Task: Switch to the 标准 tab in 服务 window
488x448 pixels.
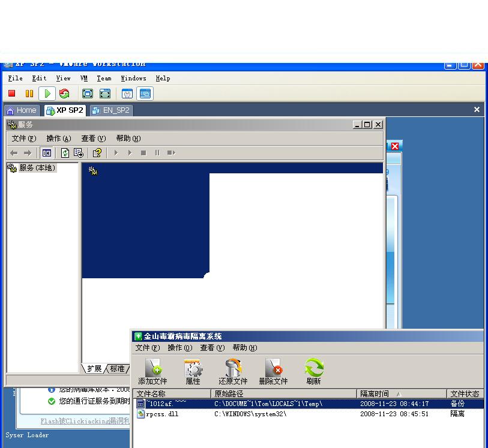Action: pyautogui.click(x=117, y=369)
